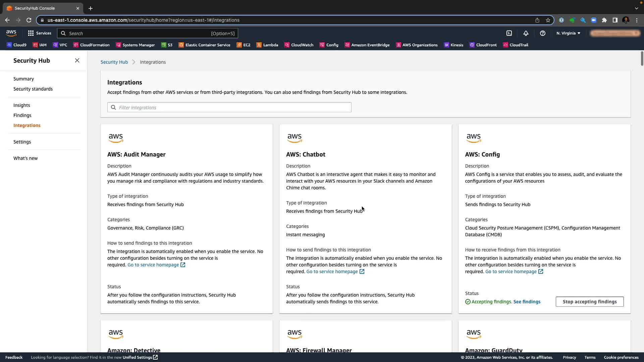Reload the browser page

[x=29, y=20]
